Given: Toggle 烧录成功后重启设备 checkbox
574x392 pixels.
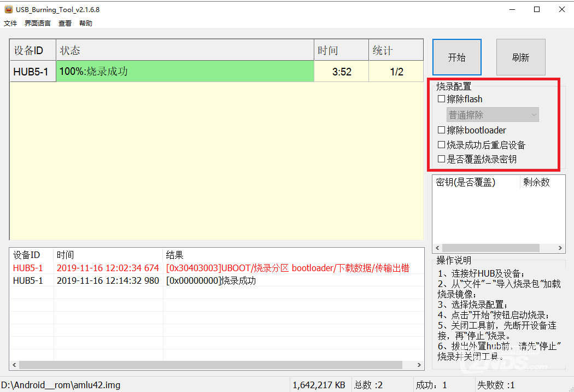Looking at the screenshot, I should [442, 145].
